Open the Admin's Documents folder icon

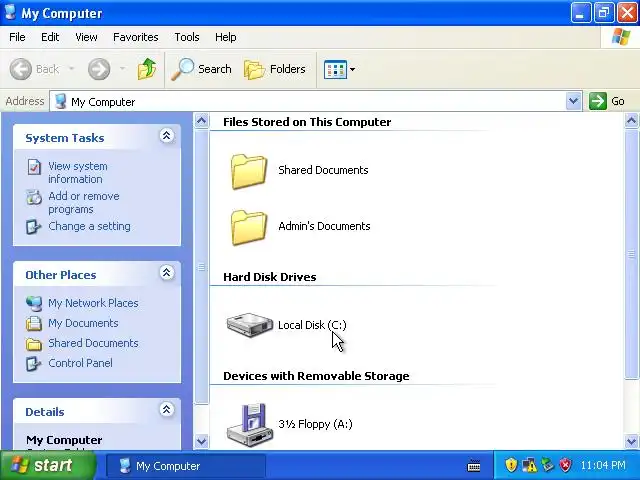pyautogui.click(x=249, y=227)
